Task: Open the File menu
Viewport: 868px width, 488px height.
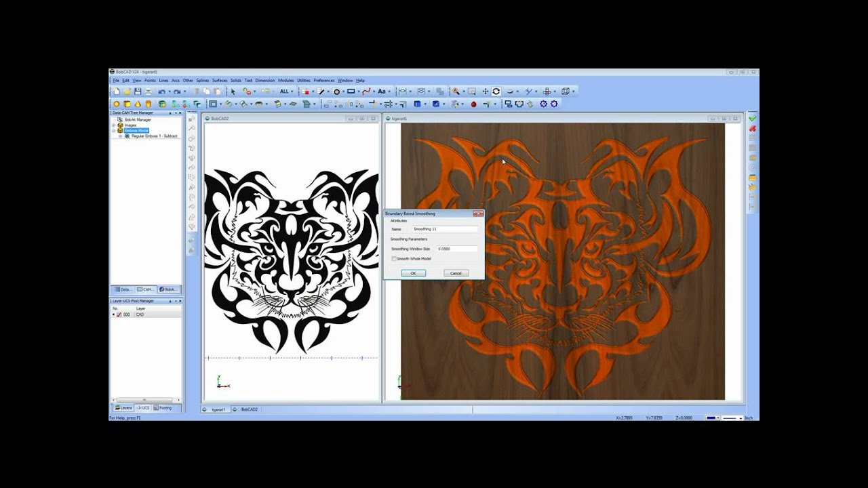Action: point(116,81)
